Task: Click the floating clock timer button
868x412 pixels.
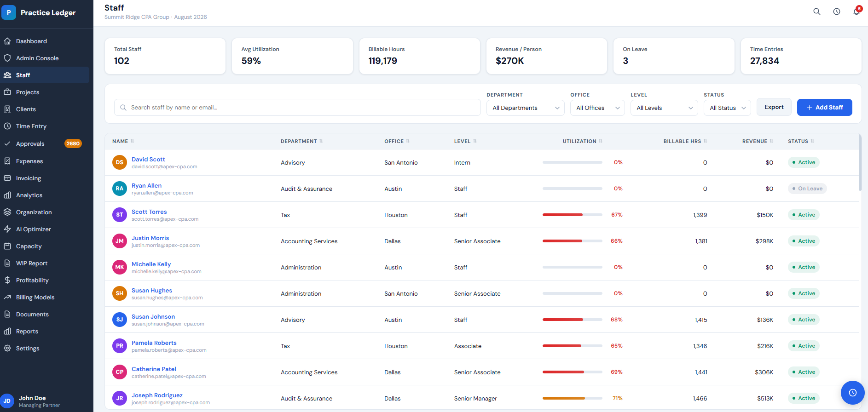Action: coord(853,393)
